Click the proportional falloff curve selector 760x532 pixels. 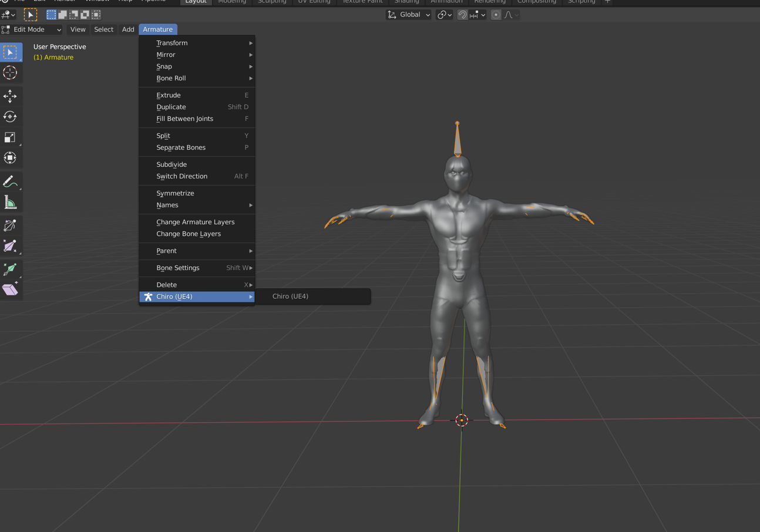509,14
